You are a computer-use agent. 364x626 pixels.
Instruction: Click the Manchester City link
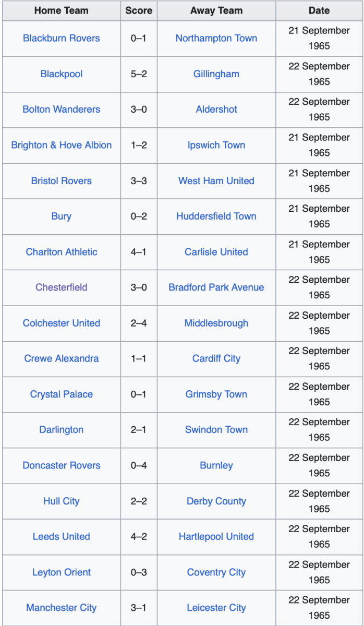click(x=62, y=608)
